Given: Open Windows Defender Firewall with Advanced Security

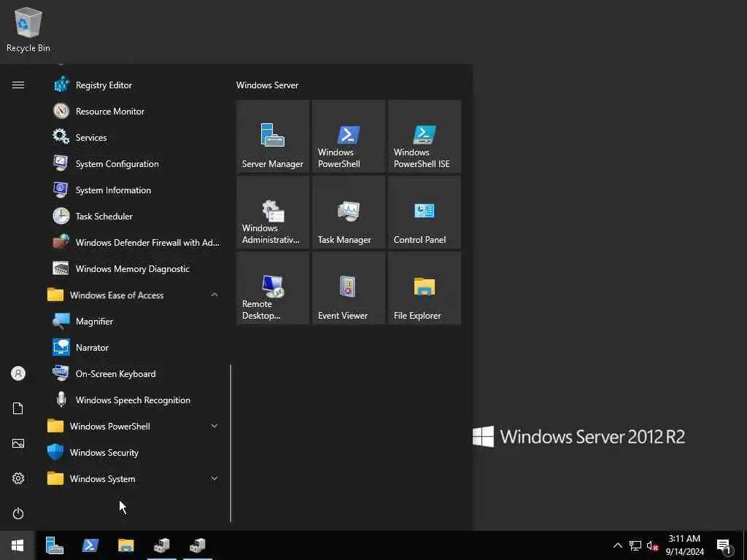Looking at the screenshot, I should [x=133, y=242].
